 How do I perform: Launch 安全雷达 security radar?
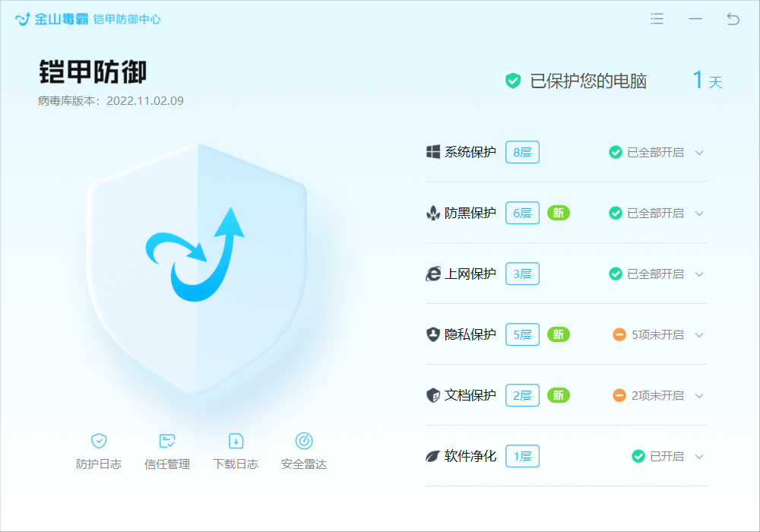tap(303, 450)
